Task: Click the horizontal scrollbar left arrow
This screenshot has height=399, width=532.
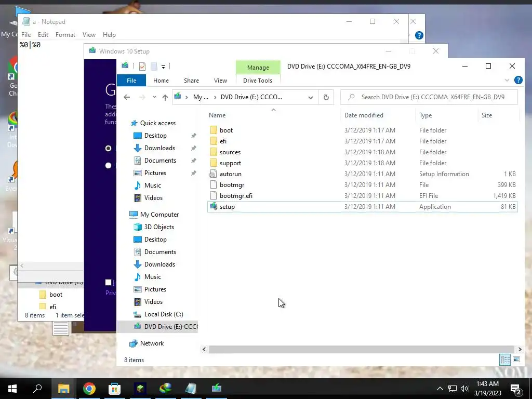Action: pos(204,349)
